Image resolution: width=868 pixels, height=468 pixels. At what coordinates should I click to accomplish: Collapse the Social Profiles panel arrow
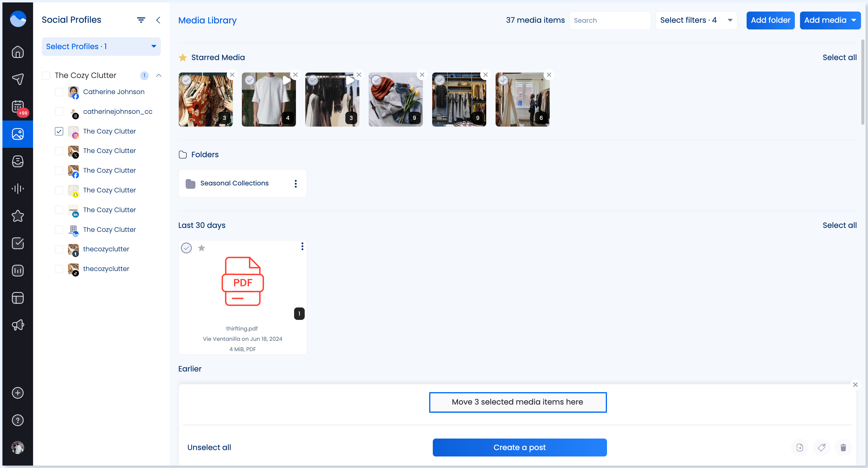tap(158, 20)
